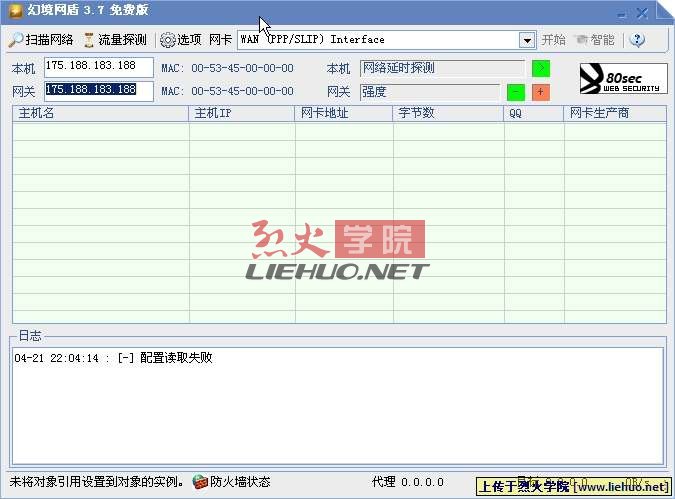The width and height of the screenshot is (675, 499).
Task: Open the help question mark icon
Action: click(637, 40)
